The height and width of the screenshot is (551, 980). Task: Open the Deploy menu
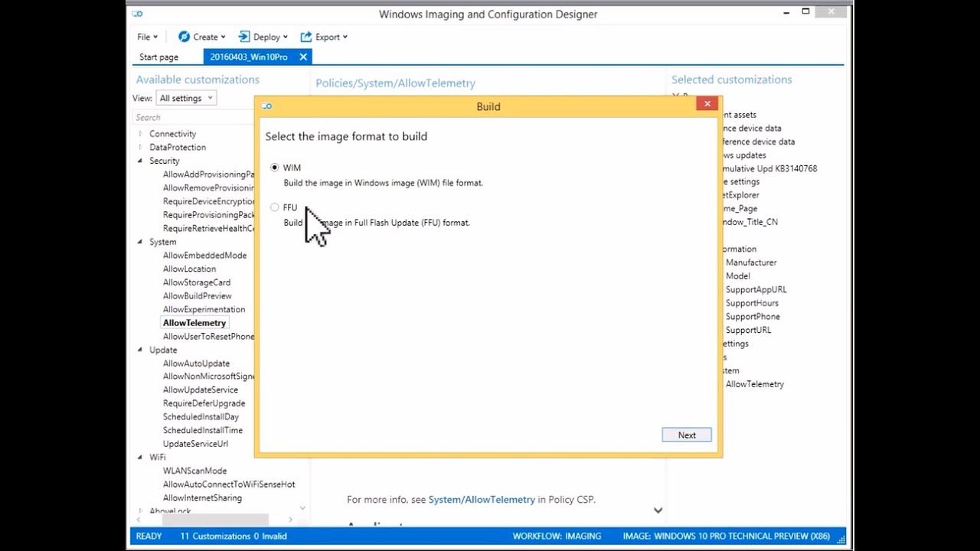click(263, 37)
